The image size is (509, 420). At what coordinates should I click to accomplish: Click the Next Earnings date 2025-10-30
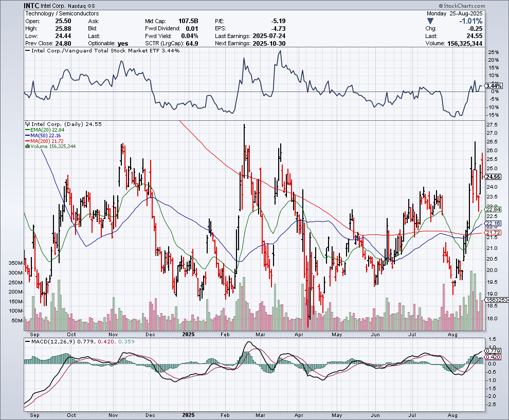[x=269, y=44]
